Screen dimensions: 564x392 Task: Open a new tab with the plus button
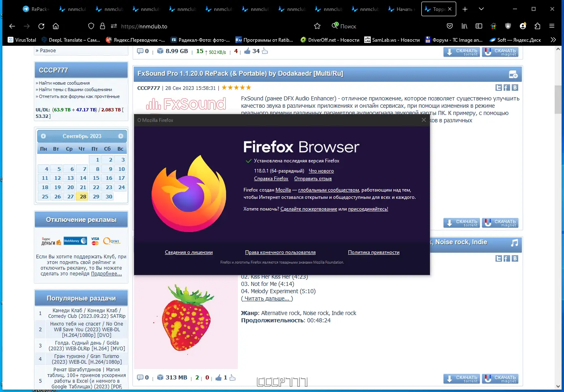click(465, 9)
